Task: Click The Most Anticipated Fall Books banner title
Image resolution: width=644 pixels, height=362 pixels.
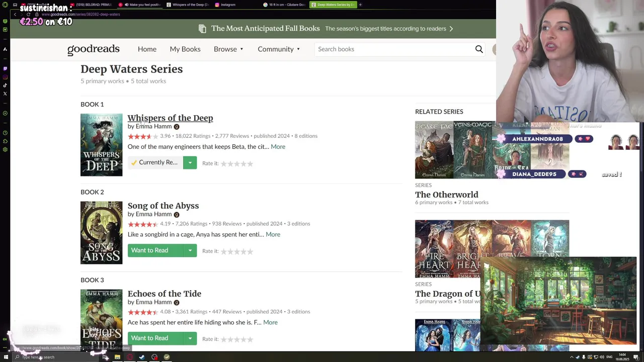Action: 265,29
